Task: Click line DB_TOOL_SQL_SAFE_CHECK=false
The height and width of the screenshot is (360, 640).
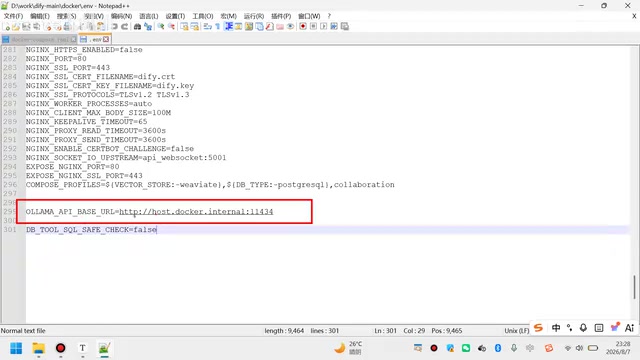Action: point(91,229)
